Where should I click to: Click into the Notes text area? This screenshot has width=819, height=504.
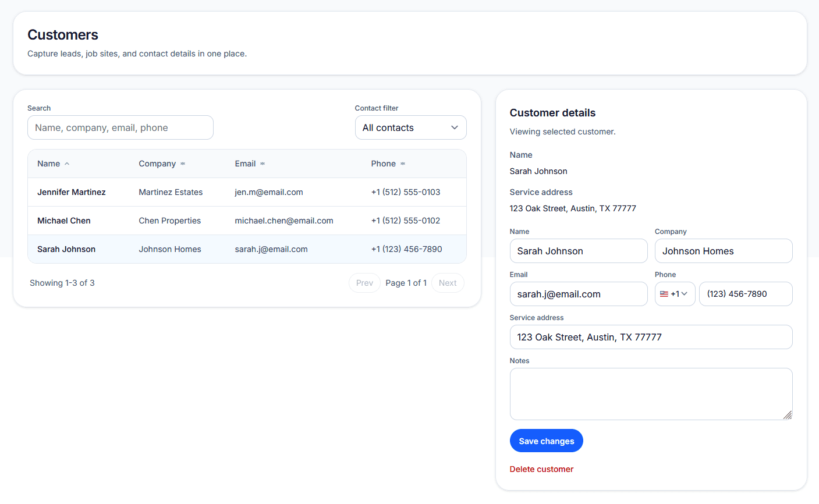pos(651,394)
